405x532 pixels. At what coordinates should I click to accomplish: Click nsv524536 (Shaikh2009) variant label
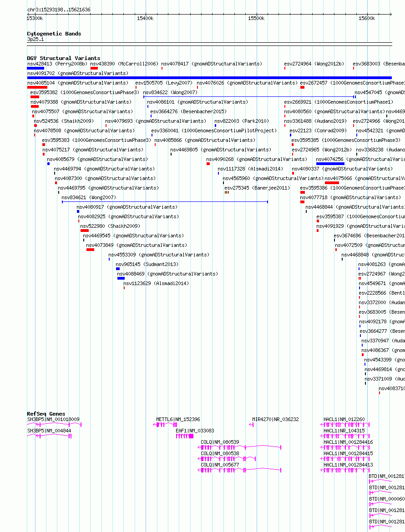(64, 121)
